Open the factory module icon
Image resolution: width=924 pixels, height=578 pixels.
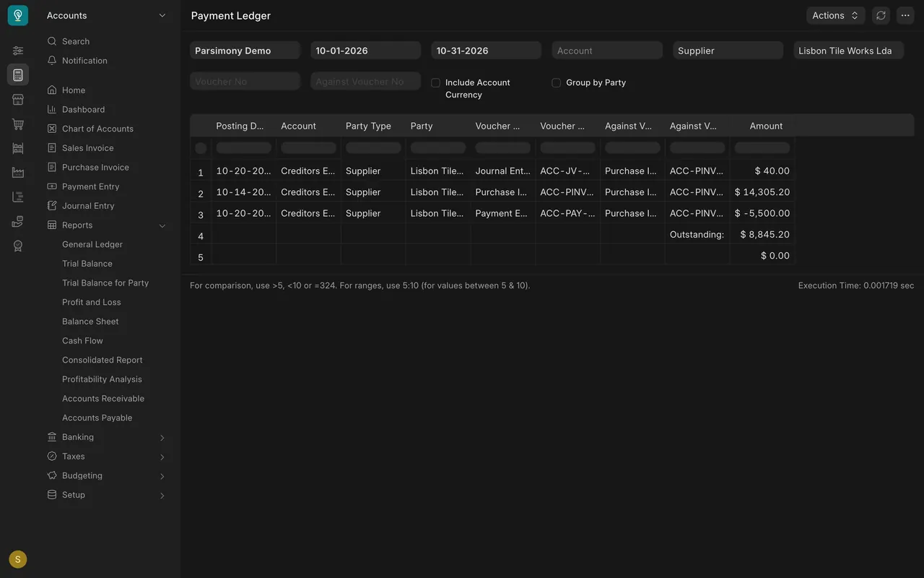coord(18,173)
